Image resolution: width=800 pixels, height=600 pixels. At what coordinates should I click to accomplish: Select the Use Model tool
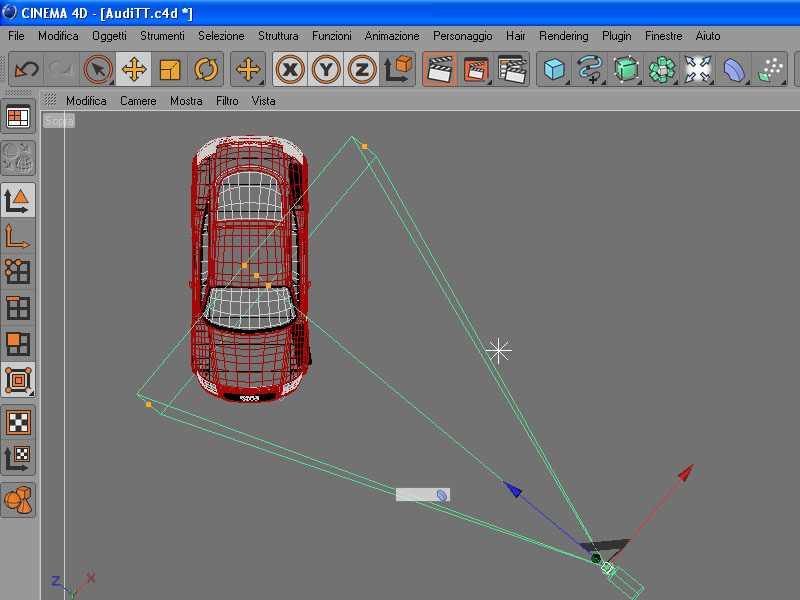click(18, 200)
